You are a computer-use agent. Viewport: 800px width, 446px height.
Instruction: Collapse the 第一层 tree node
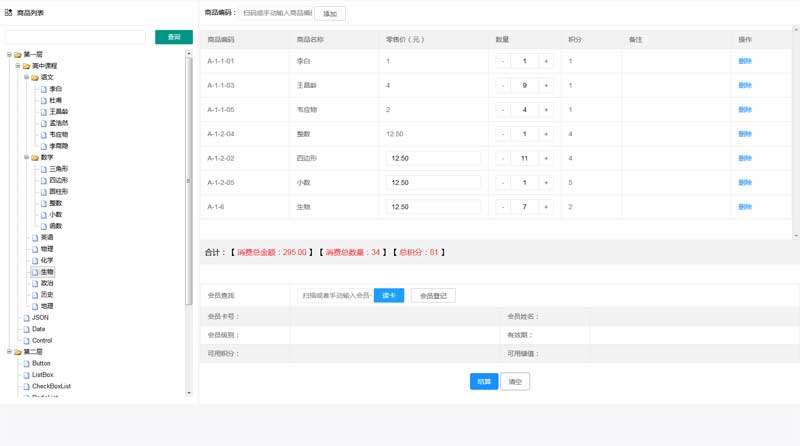(9, 54)
